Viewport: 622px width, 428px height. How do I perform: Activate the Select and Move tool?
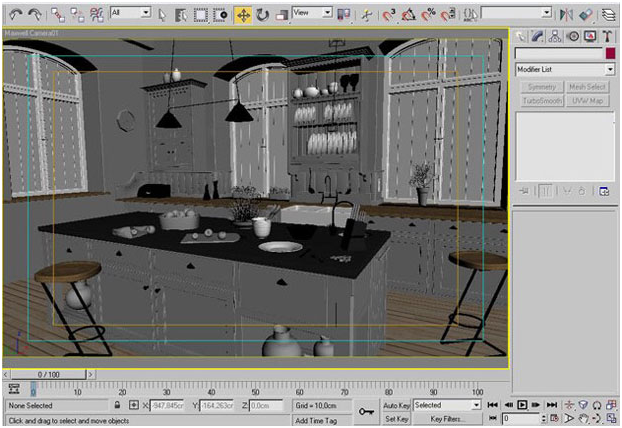pos(243,15)
